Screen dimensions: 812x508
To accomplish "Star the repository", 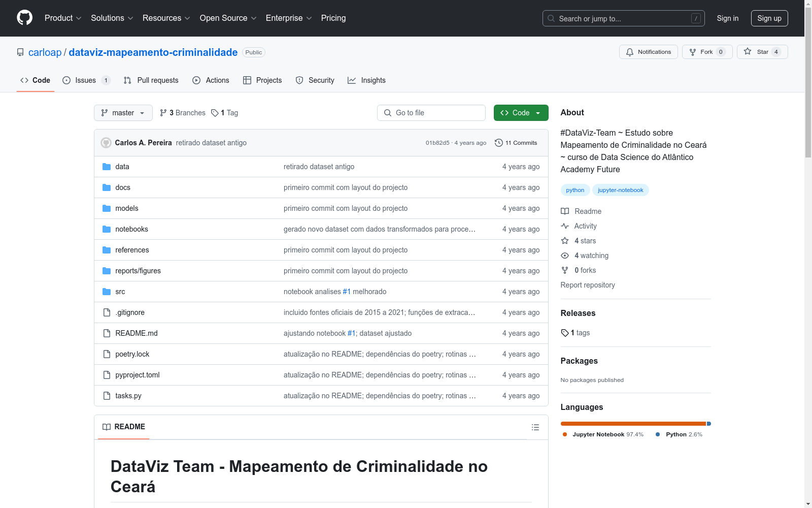I will [762, 52].
